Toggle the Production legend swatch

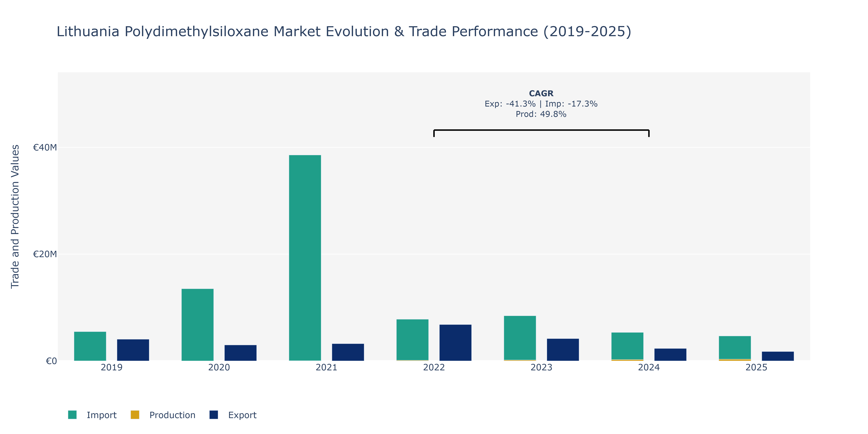pyautogui.click(x=135, y=415)
